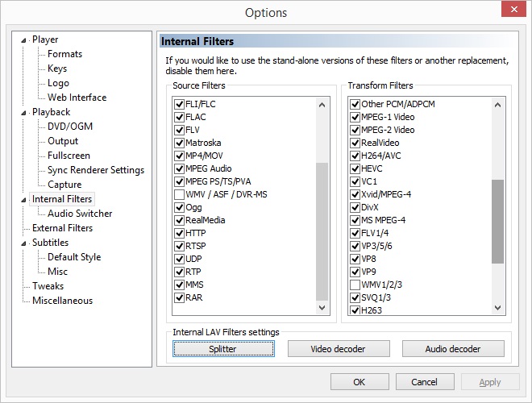The image size is (532, 403).
Task: Go to Sync Renderer Settings
Action: point(96,170)
